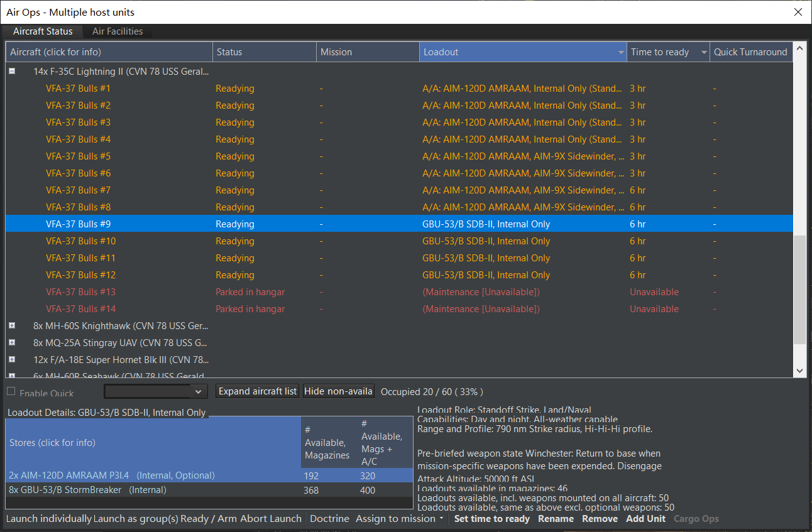Viewport: 812px width, 532px height.
Task: Expand the 6x MH-60R Seahawk group
Action: pos(12,376)
